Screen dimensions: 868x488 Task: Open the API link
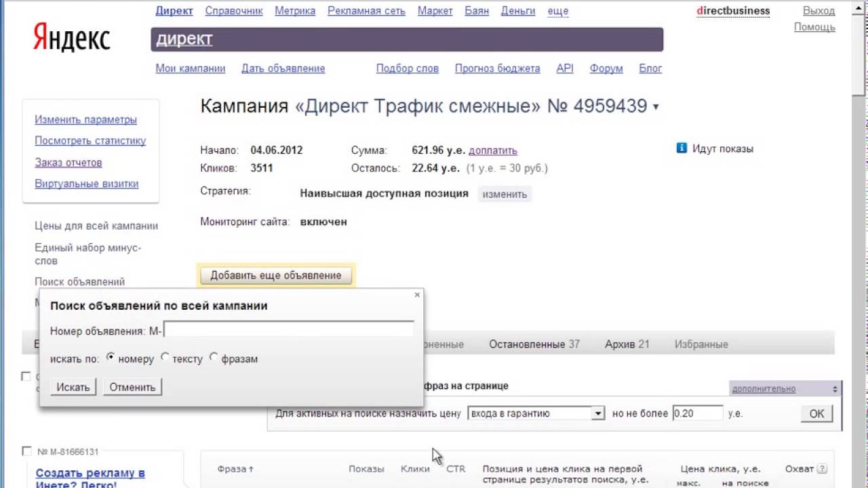point(565,68)
